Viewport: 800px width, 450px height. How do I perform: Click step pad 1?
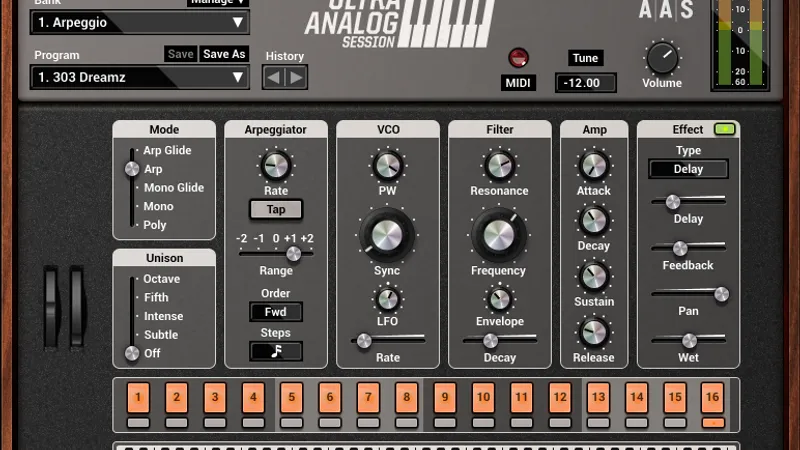click(138, 397)
